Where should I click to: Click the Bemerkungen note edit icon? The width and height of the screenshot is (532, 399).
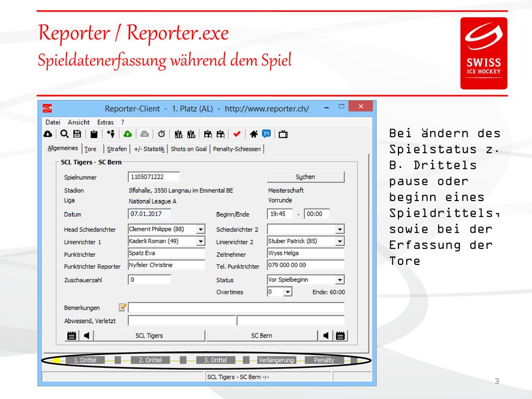[123, 307]
